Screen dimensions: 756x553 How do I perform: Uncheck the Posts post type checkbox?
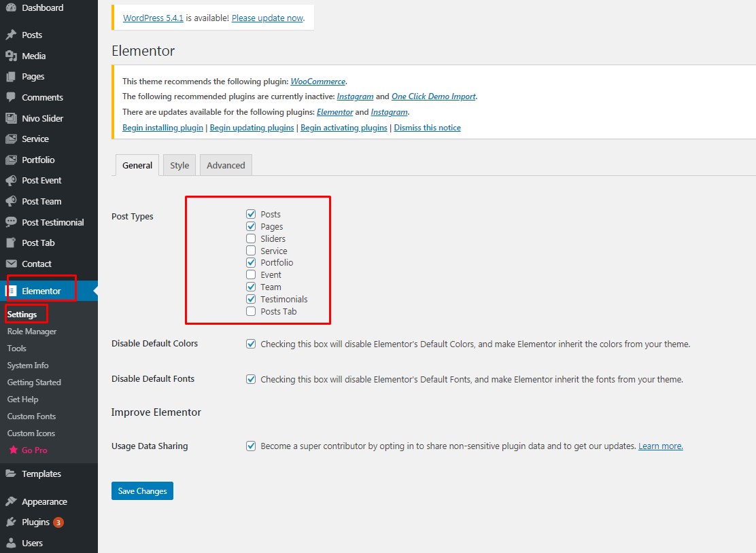[251, 214]
